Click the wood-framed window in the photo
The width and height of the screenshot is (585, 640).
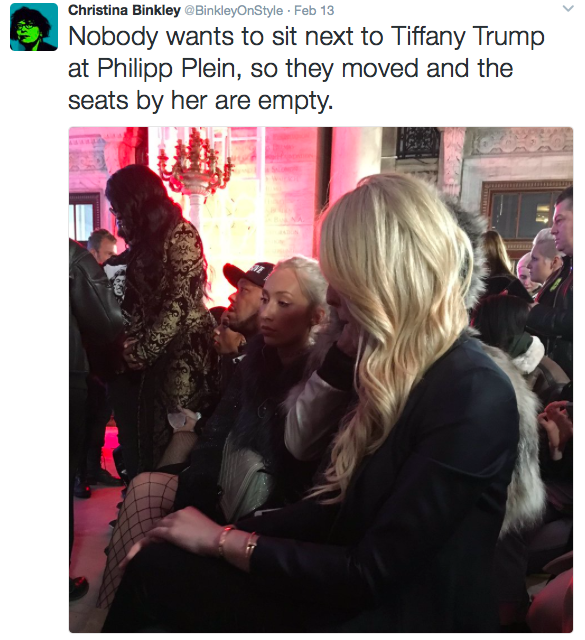[x=527, y=214]
